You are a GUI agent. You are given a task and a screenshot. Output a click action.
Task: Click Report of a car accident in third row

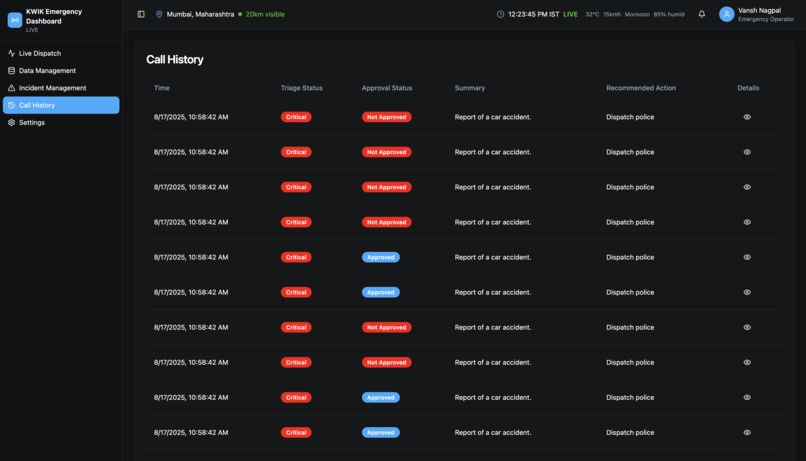(492, 187)
